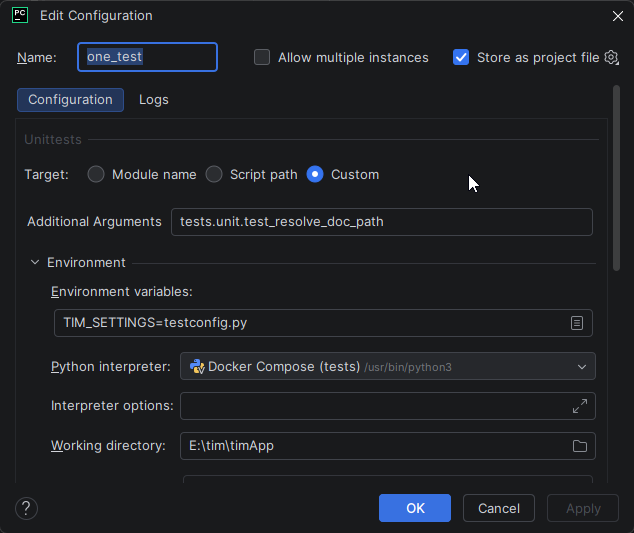Image resolution: width=634 pixels, height=533 pixels.
Task: Click the Additional Arguments text field
Action: 382,222
